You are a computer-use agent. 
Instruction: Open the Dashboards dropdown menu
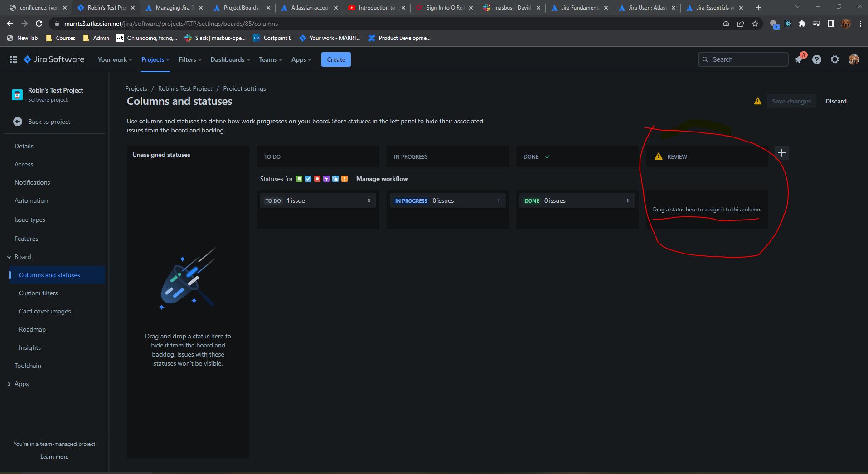(x=230, y=59)
